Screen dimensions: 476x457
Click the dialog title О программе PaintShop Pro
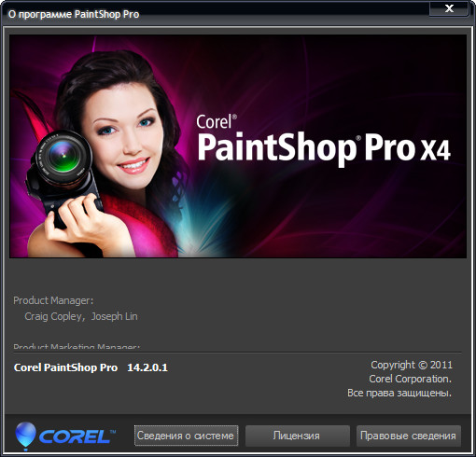pos(74,14)
